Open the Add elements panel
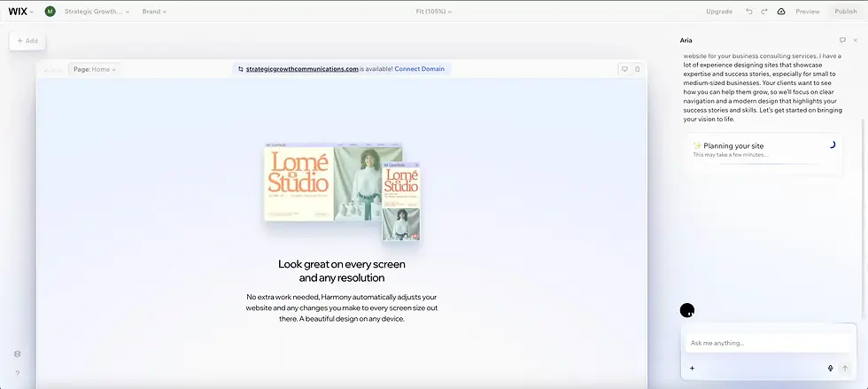The image size is (868, 389). (x=27, y=41)
